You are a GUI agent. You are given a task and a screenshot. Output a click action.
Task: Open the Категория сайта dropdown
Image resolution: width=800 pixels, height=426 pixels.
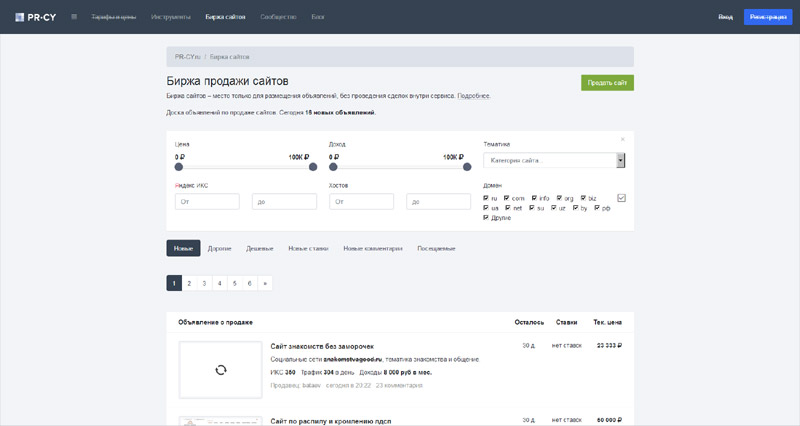point(554,160)
